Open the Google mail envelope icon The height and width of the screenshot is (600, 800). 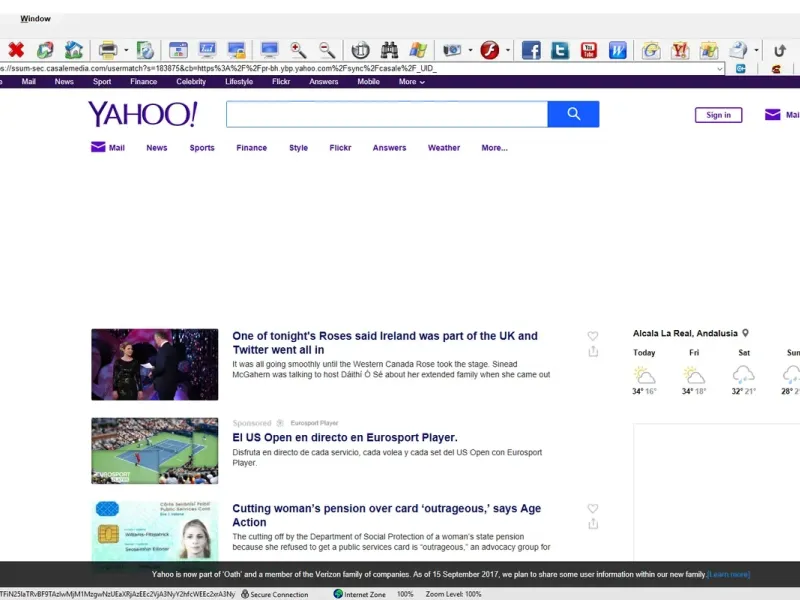651,50
